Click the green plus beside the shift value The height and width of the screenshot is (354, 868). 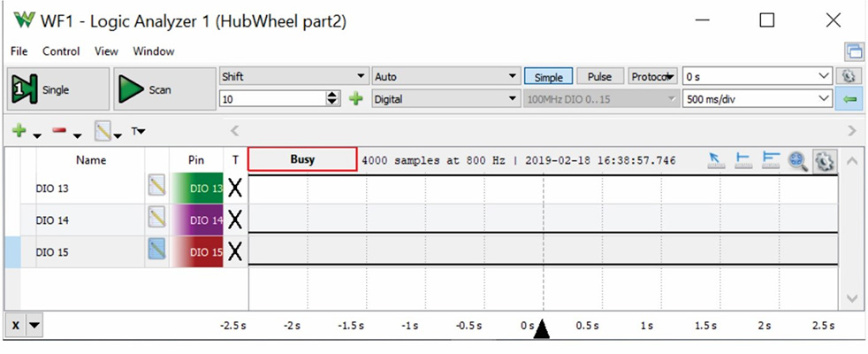tap(356, 99)
